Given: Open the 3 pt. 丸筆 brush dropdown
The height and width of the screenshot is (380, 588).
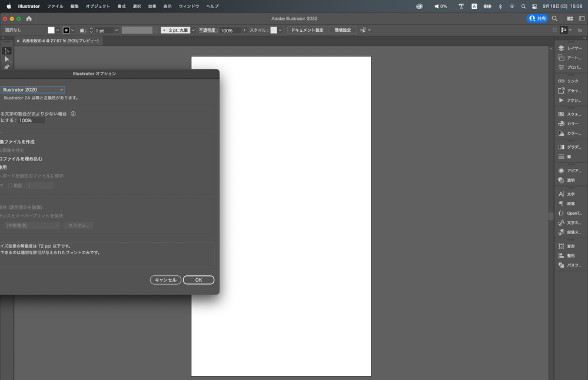Looking at the screenshot, I should tap(194, 31).
